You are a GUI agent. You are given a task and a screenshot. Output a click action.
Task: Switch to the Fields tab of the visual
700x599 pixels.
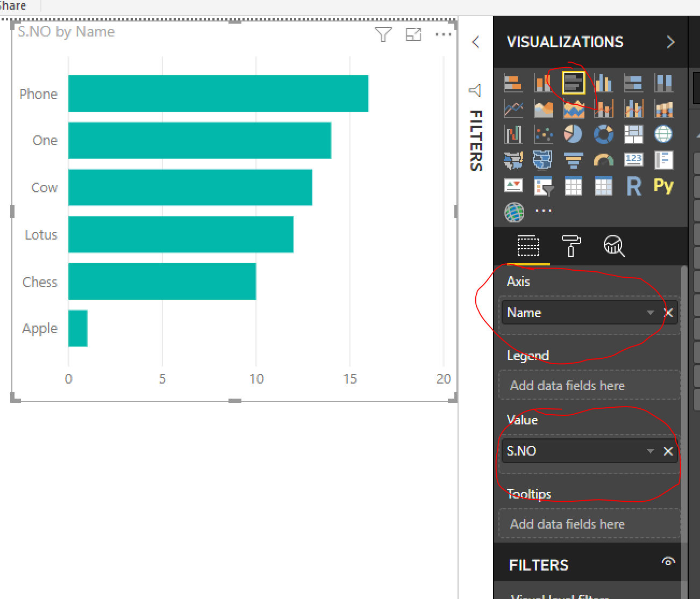(528, 246)
